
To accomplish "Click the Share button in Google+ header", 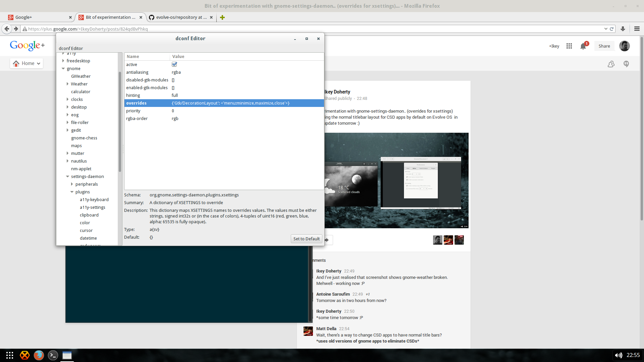I will 604,46.
